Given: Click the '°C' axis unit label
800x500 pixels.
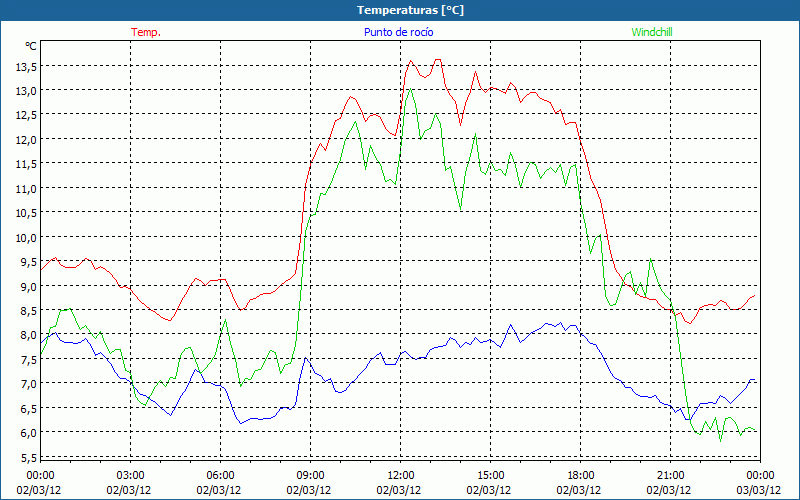Looking at the screenshot, I should click(31, 46).
